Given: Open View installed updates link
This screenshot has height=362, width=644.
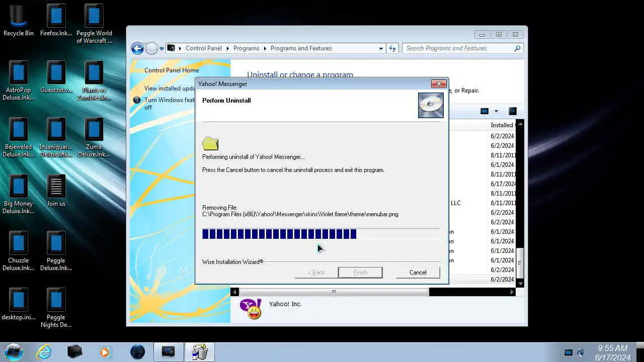Looking at the screenshot, I should (x=170, y=88).
